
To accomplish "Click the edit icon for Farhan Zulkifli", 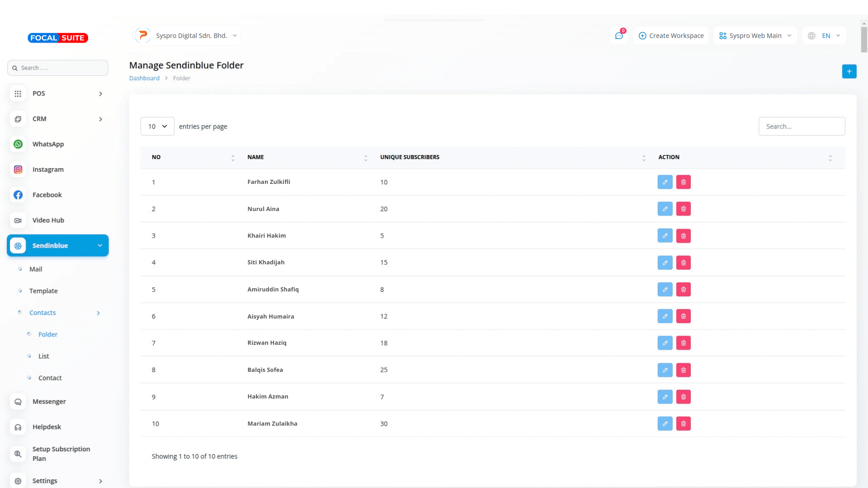I will (x=665, y=182).
